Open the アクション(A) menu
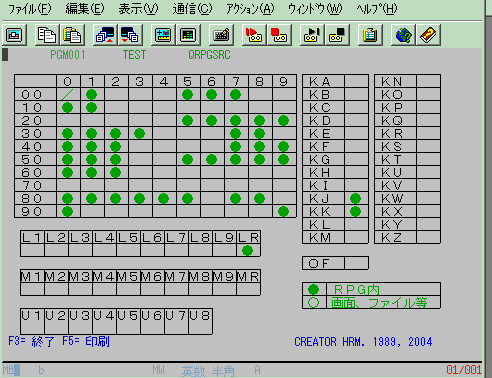The width and height of the screenshot is (492, 378). tap(250, 9)
